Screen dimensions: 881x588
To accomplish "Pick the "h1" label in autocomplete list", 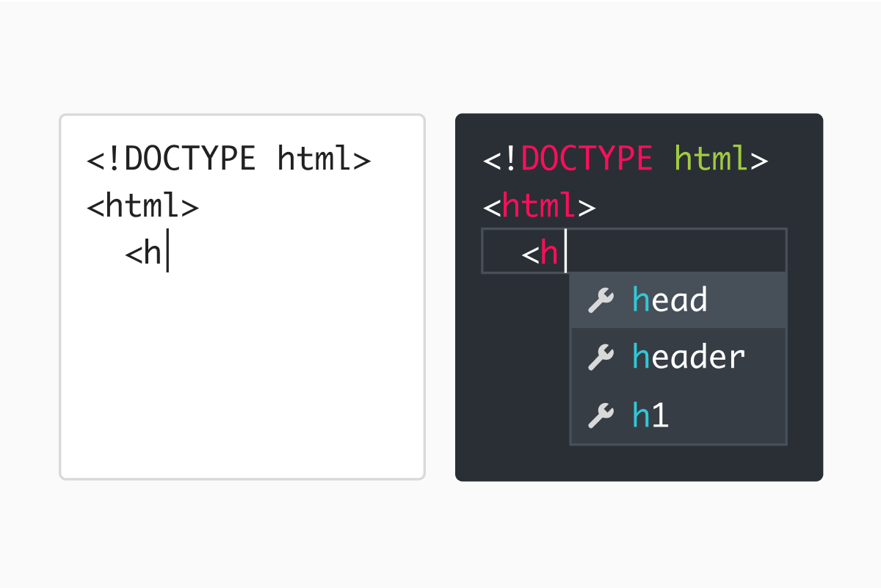I will point(650,415).
